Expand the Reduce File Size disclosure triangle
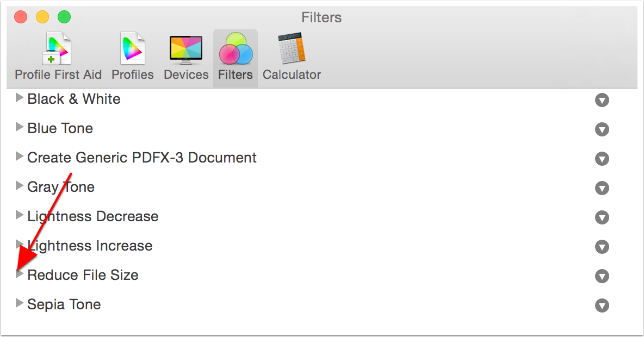Viewport: 644px width, 337px height. pyautogui.click(x=20, y=274)
